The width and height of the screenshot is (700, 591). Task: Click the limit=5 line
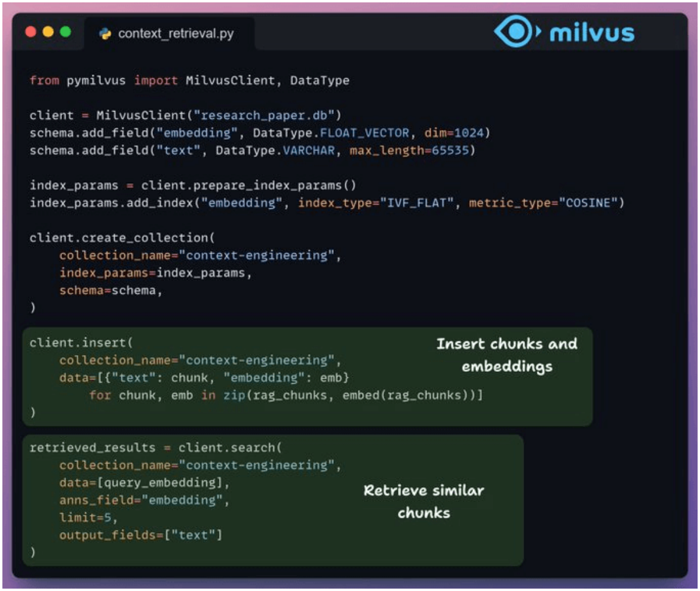click(88, 518)
